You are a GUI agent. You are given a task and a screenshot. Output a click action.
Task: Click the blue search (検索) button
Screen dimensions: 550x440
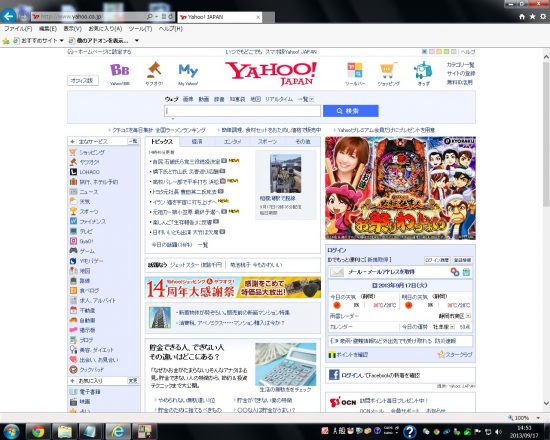(x=350, y=111)
